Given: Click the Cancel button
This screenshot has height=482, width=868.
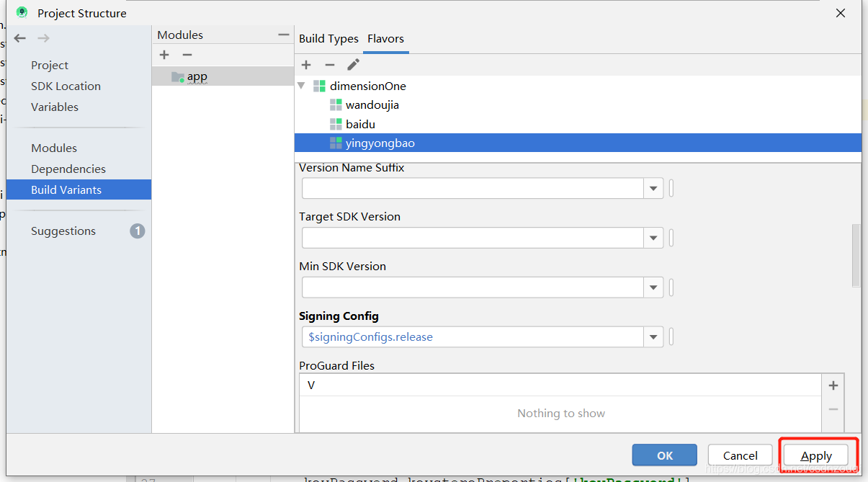Looking at the screenshot, I should coord(741,455).
